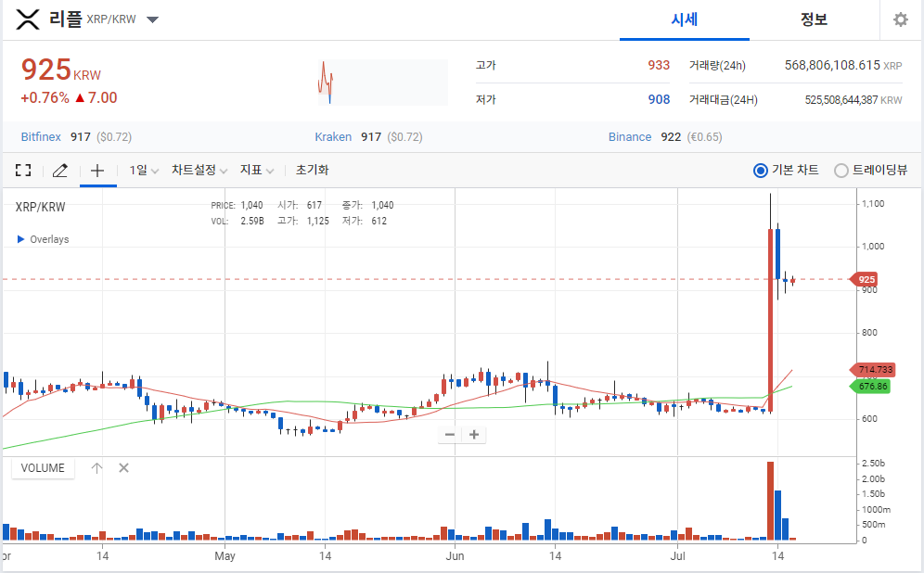
Task: Open the settings gear icon
Action: [x=901, y=19]
